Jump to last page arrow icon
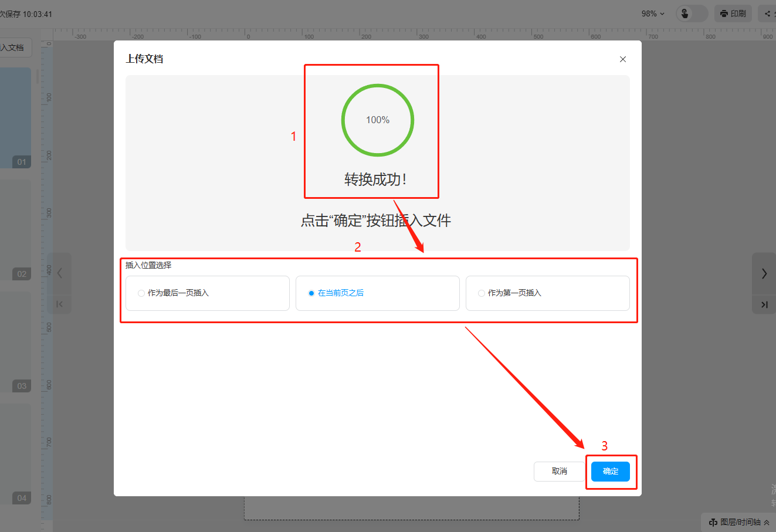 pos(764,304)
